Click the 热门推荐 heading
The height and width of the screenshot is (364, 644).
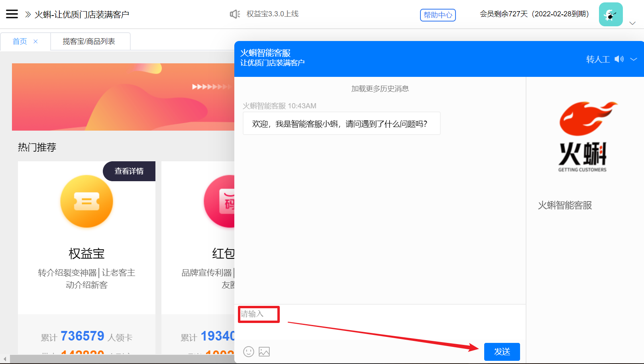click(37, 147)
